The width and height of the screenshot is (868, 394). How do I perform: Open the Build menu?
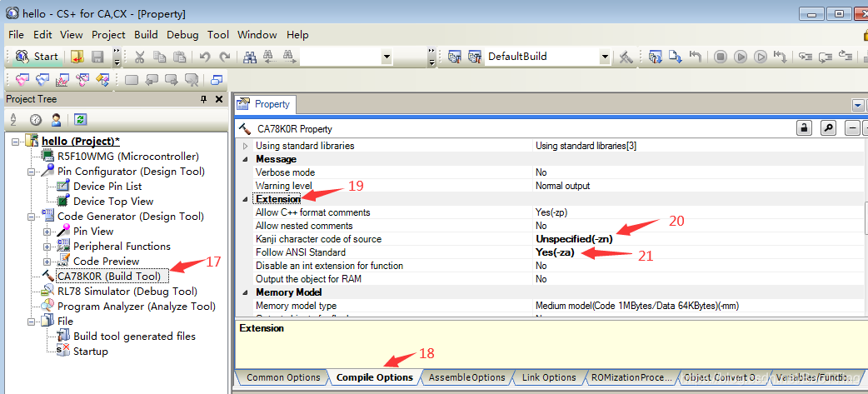point(146,34)
